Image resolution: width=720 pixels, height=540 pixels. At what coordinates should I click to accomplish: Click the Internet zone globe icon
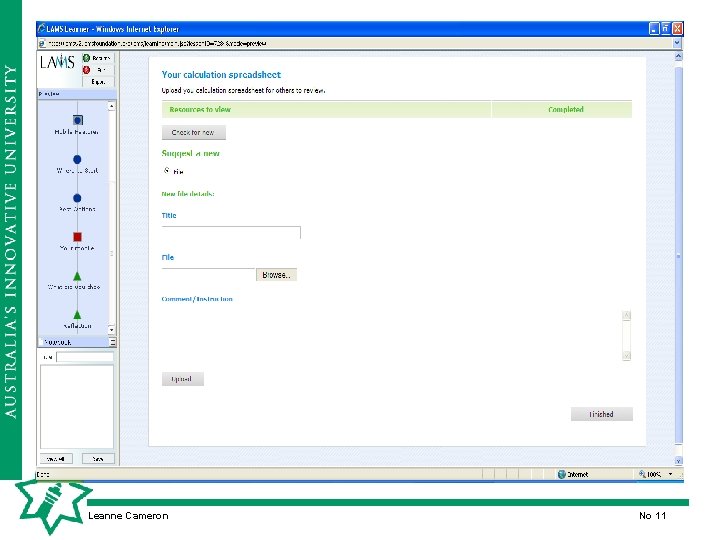[561, 474]
